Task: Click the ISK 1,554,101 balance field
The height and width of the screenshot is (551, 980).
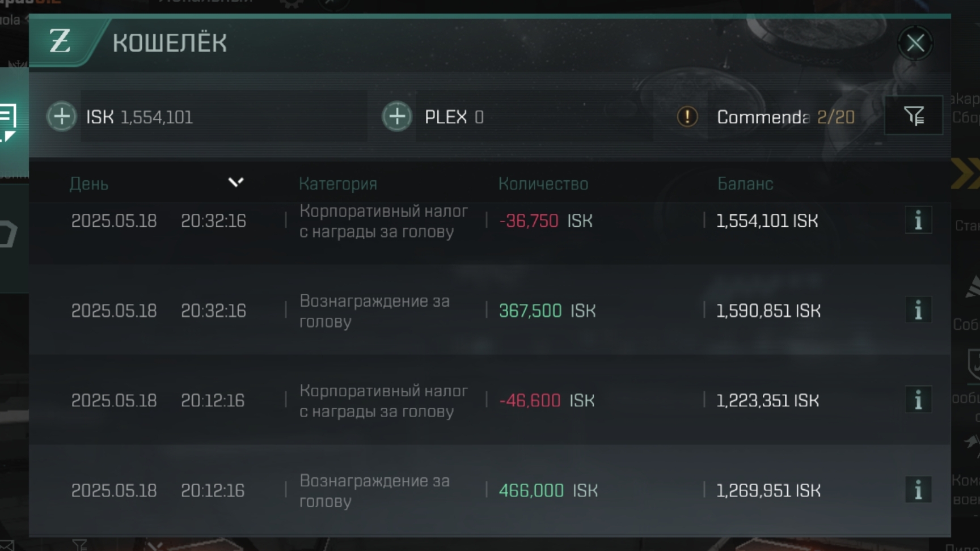Action: tap(140, 117)
